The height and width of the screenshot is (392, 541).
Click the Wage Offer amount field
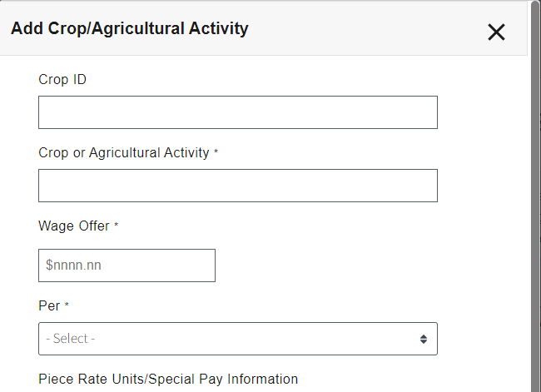coord(127,265)
